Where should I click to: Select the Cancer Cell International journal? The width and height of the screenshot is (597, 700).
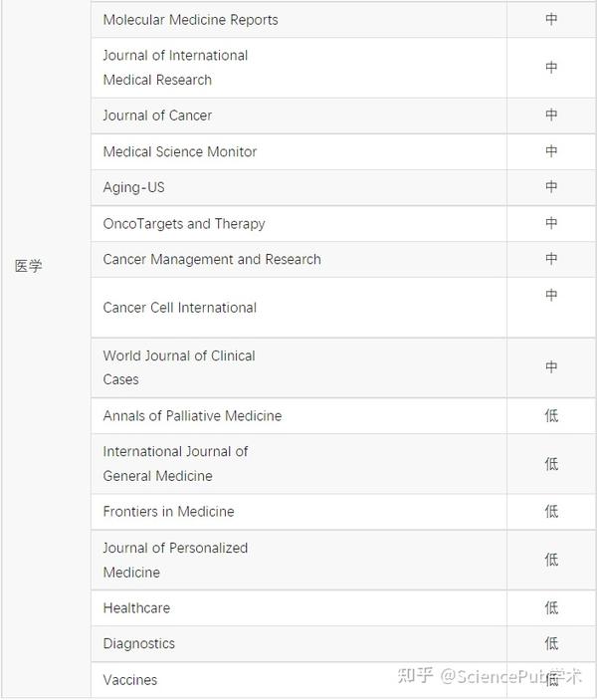[x=180, y=308]
